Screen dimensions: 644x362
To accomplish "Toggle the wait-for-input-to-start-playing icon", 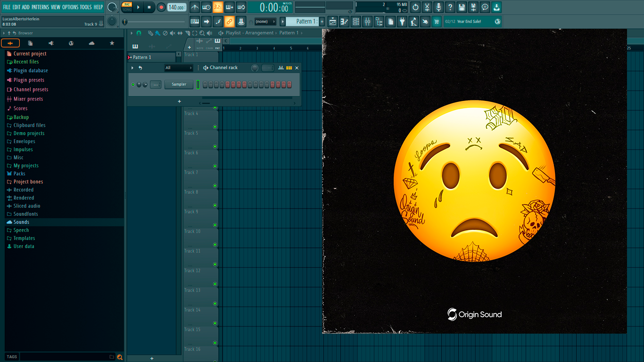I will 206,7.
